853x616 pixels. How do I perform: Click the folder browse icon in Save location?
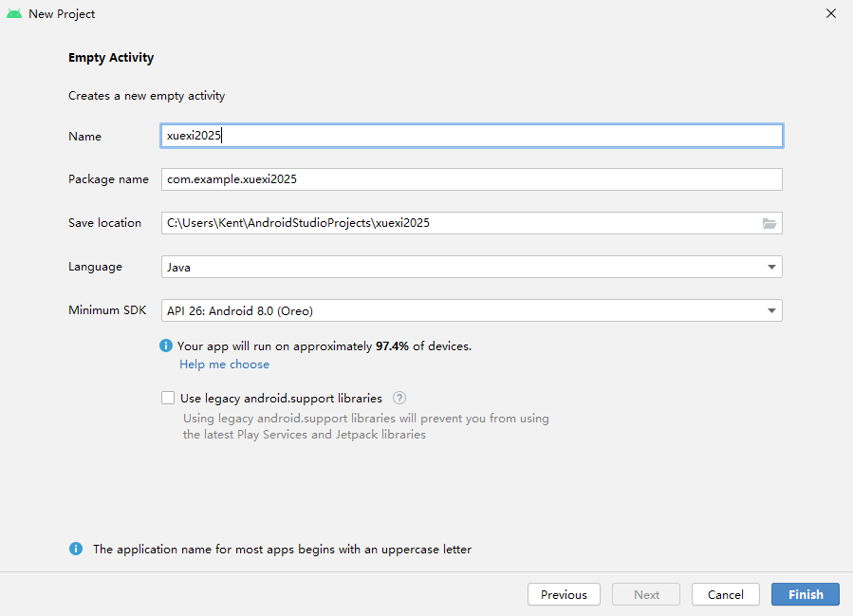click(x=770, y=223)
